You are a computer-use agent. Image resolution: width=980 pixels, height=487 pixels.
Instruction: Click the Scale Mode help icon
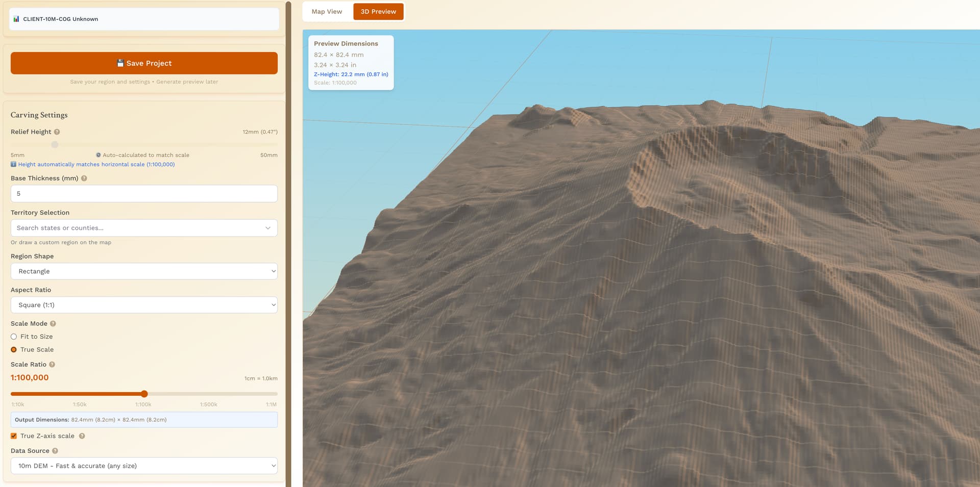pos(53,324)
